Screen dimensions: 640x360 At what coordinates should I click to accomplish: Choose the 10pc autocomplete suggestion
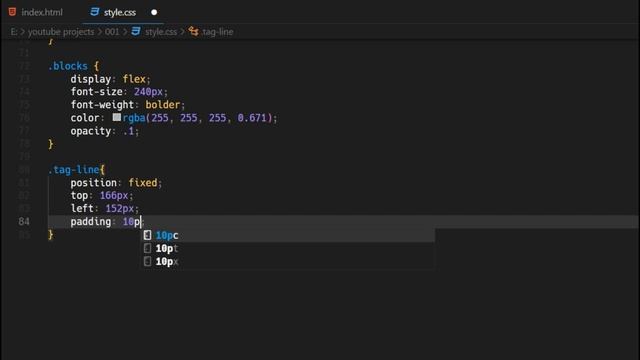pos(287,236)
